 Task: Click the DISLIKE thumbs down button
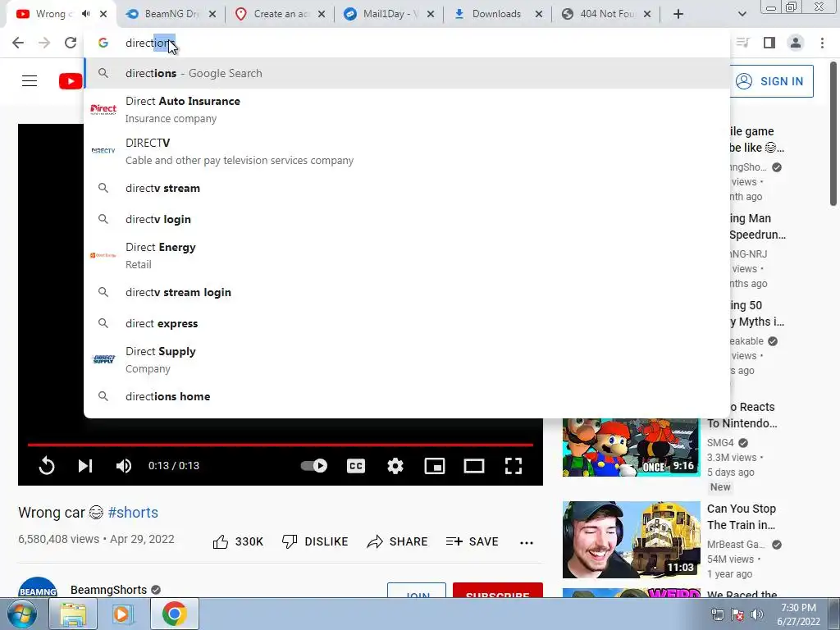[315, 541]
